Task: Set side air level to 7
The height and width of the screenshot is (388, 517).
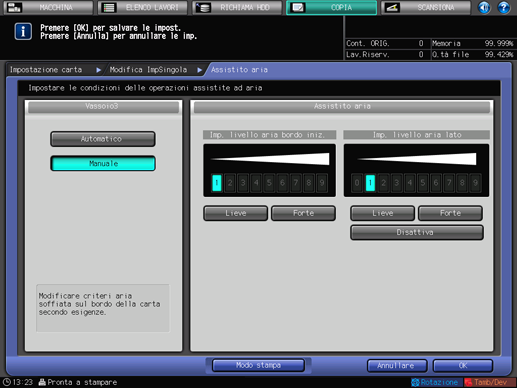Action: [449, 183]
